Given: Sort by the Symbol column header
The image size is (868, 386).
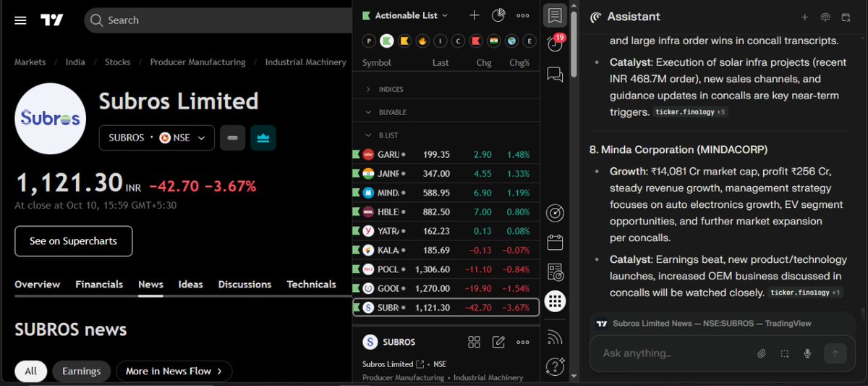Looking at the screenshot, I should point(377,63).
